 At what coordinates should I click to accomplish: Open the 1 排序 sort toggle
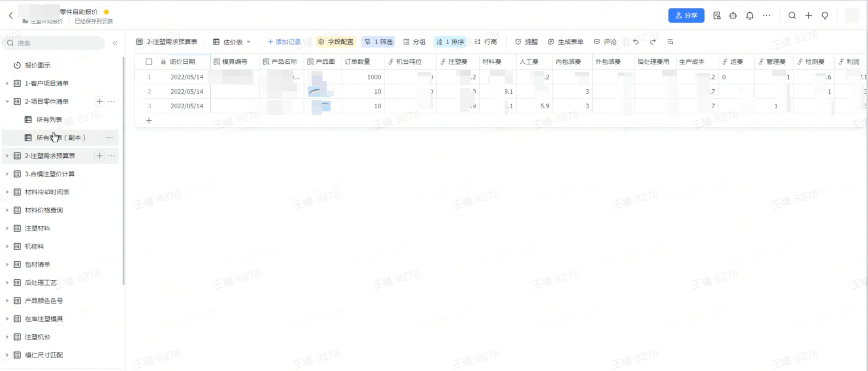[450, 42]
